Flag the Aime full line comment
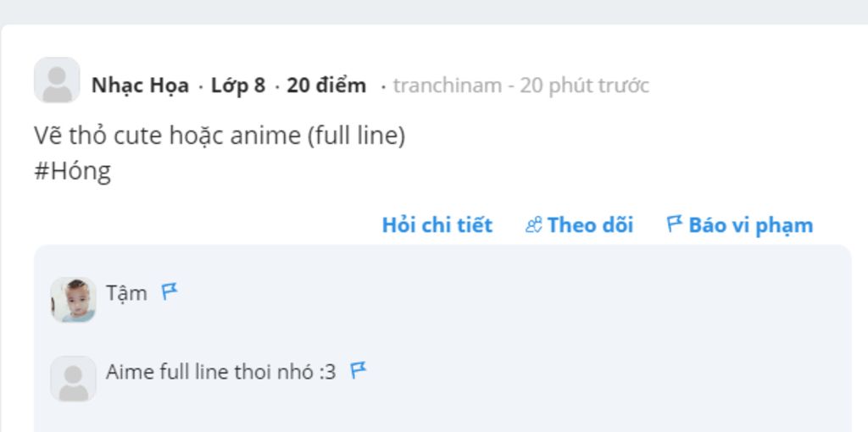The height and width of the screenshot is (432, 868). pyautogui.click(x=359, y=370)
